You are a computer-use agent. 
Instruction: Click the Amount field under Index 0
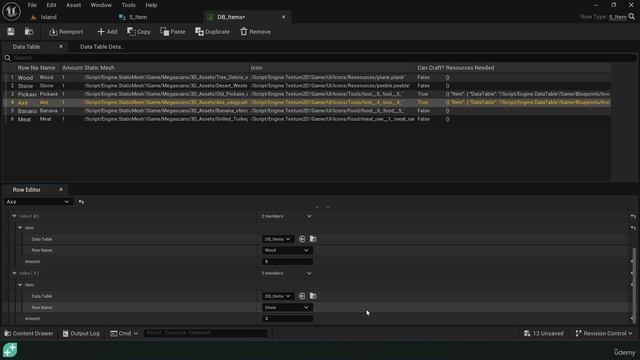pyautogui.click(x=287, y=261)
